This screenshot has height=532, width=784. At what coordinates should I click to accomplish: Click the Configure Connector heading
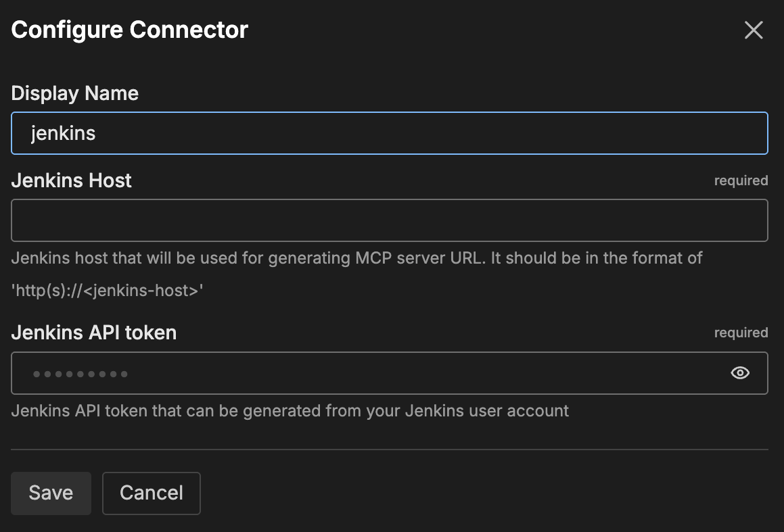point(130,30)
